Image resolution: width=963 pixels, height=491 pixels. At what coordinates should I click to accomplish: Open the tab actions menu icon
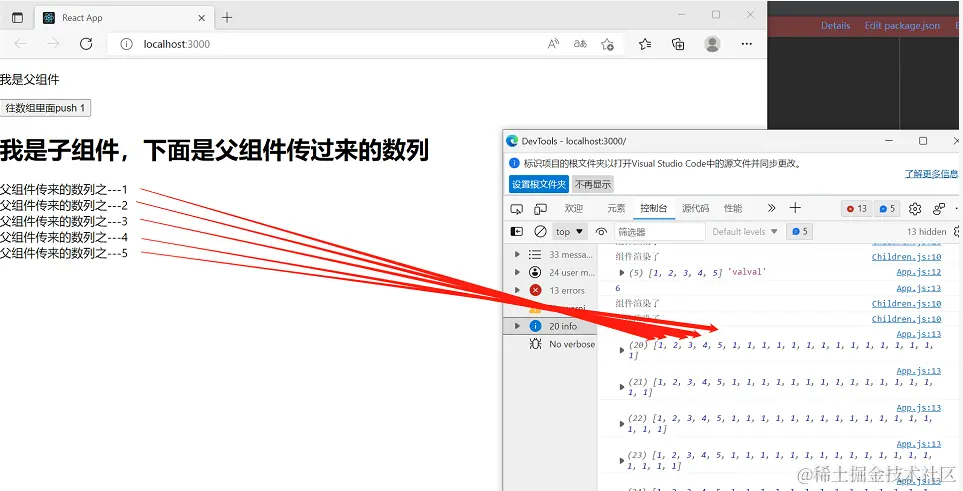17,18
